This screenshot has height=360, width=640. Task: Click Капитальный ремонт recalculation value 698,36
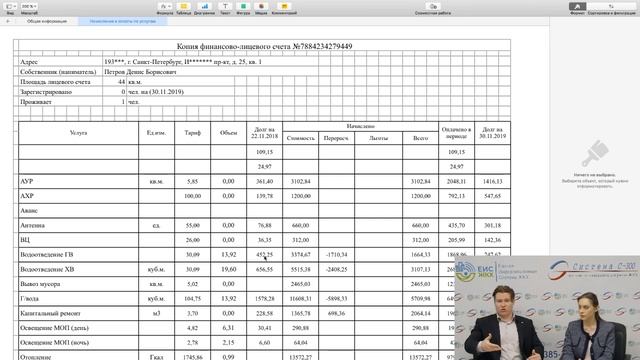click(x=336, y=313)
